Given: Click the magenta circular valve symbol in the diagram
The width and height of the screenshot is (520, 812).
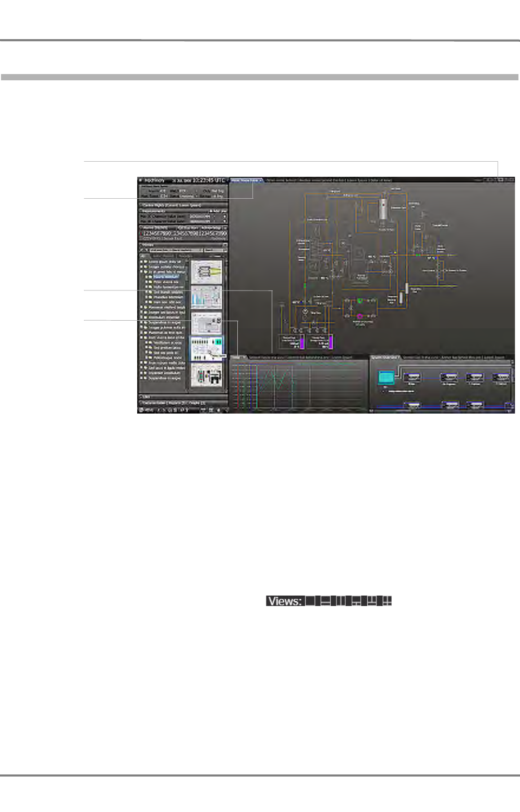Looking at the screenshot, I should 359,316.
